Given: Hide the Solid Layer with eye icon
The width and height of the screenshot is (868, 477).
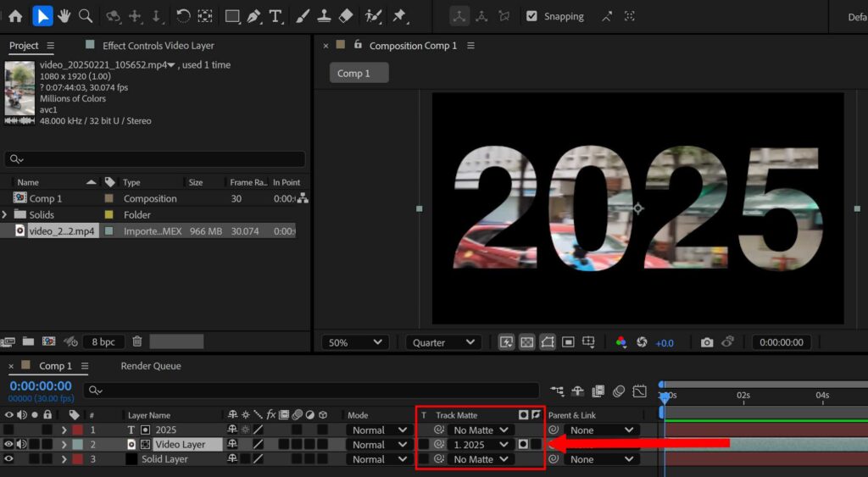Looking at the screenshot, I should 8,458.
